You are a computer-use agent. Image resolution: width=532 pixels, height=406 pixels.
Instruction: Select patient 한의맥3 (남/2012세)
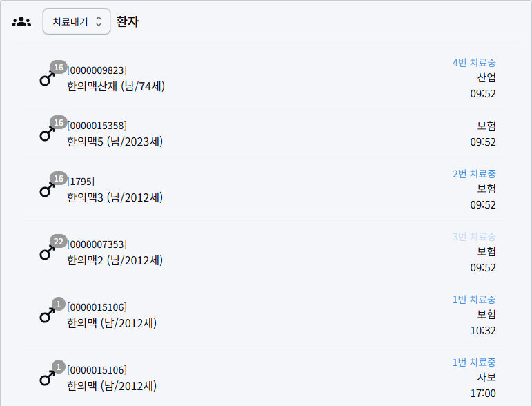click(115, 197)
